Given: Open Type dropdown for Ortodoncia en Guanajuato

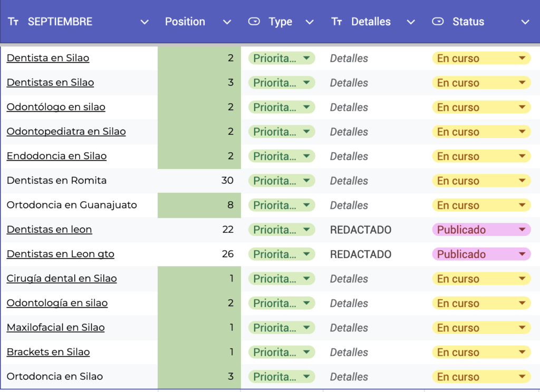Looking at the screenshot, I should click(306, 205).
